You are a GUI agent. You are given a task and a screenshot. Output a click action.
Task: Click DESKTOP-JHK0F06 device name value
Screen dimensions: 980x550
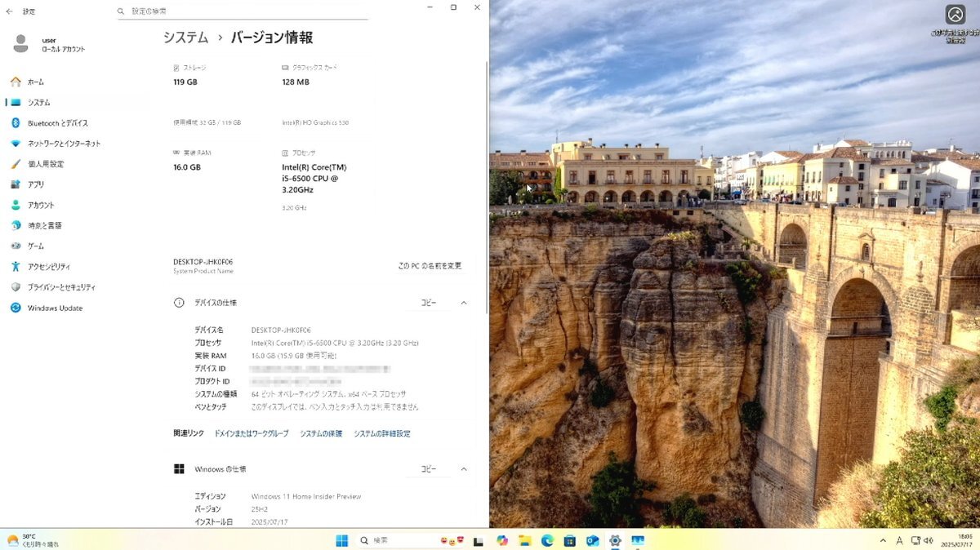pyautogui.click(x=281, y=330)
